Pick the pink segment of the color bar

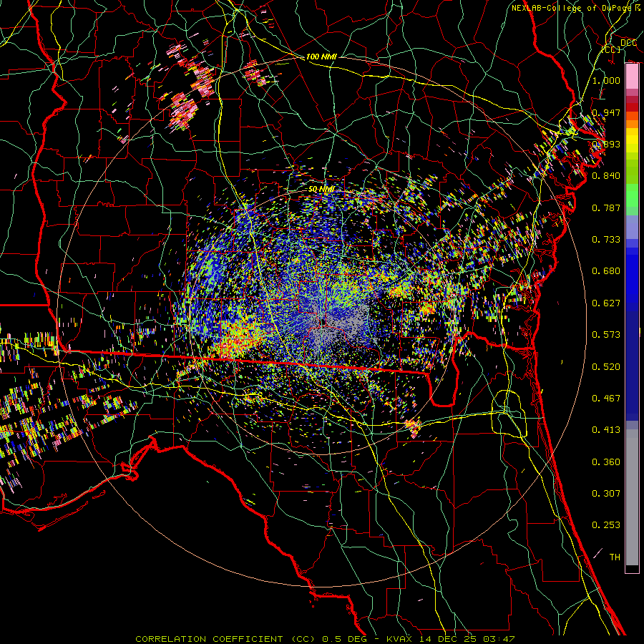tap(632, 77)
